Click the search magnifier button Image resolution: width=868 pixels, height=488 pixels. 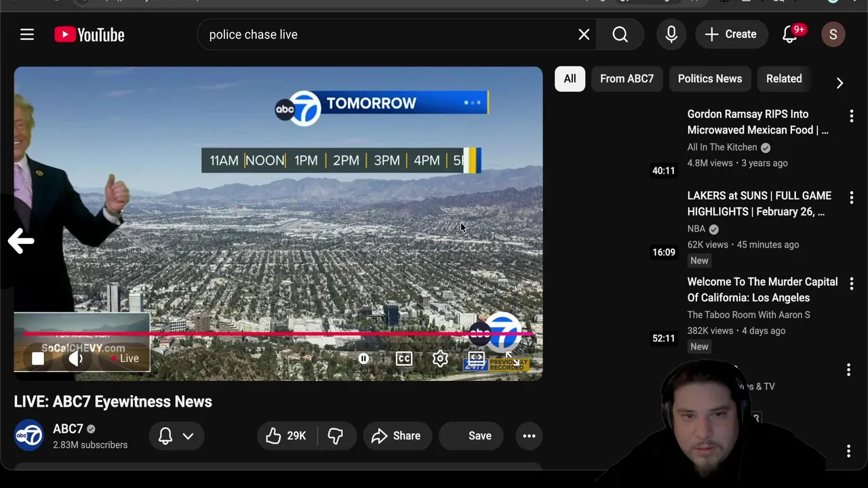point(620,35)
